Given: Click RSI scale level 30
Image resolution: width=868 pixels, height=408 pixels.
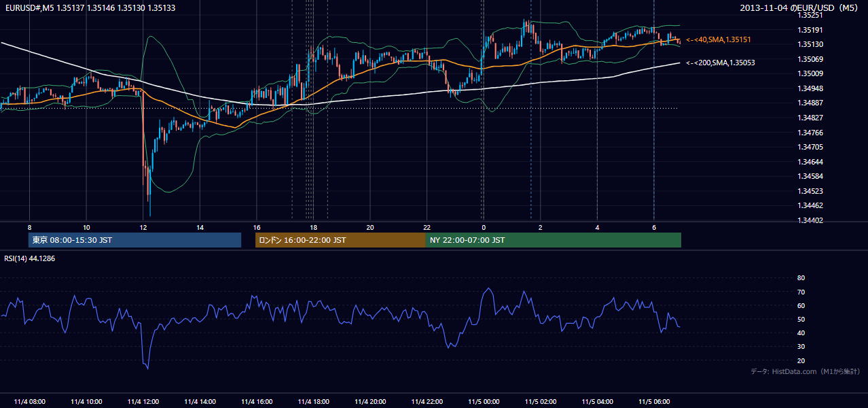Looking at the screenshot, I should pyautogui.click(x=801, y=347).
